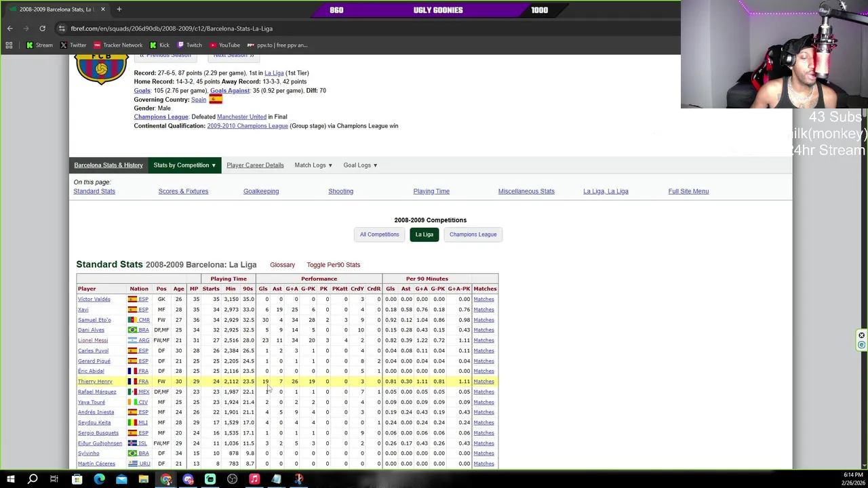Screen dimensions: 868x488
Task: Close the Barcelona Stats tab
Action: pos(103,9)
